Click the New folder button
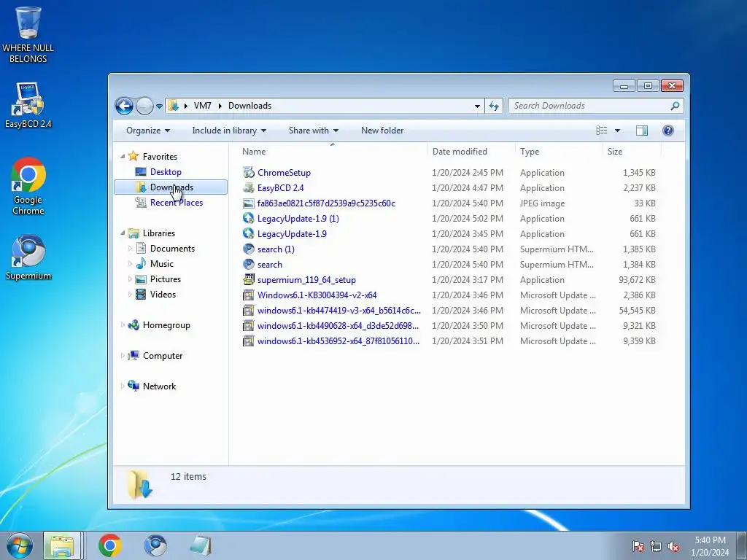Image resolution: width=747 pixels, height=560 pixels. point(382,131)
